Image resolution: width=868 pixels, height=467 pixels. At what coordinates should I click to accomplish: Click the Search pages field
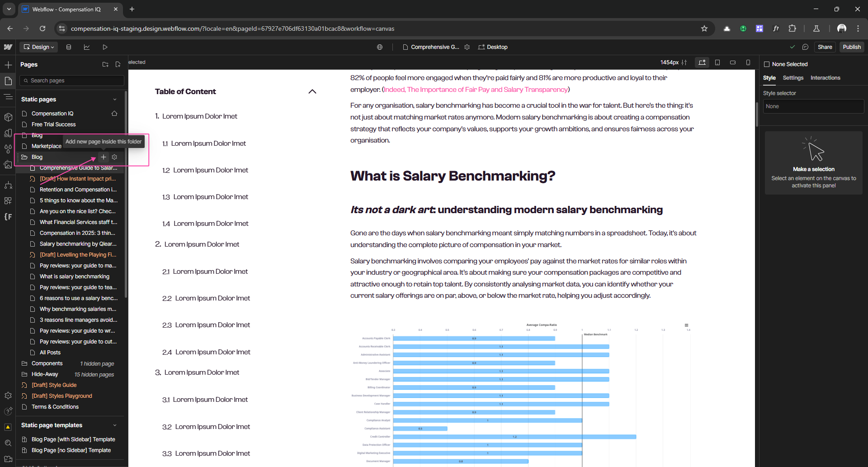[72, 81]
